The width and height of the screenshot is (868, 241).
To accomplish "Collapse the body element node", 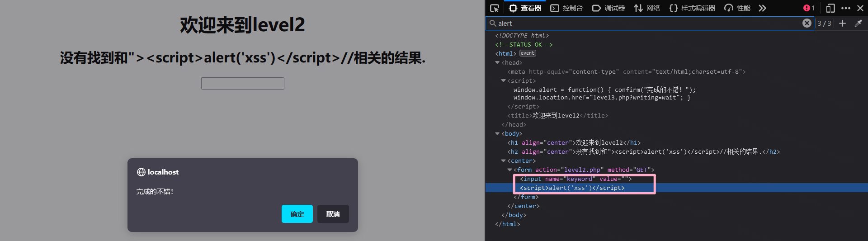I will pyautogui.click(x=497, y=134).
